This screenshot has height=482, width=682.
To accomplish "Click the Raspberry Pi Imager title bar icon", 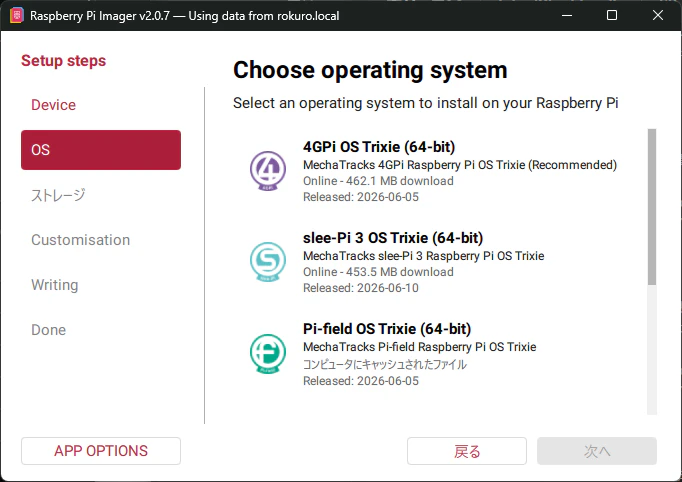I will (x=17, y=16).
